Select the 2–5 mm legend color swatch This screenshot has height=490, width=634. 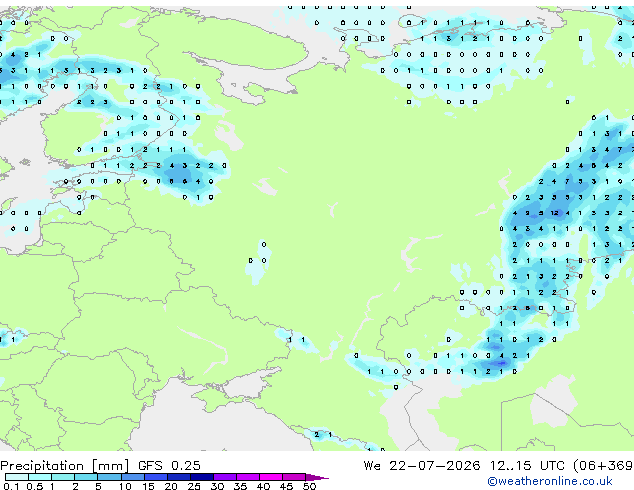(86, 477)
